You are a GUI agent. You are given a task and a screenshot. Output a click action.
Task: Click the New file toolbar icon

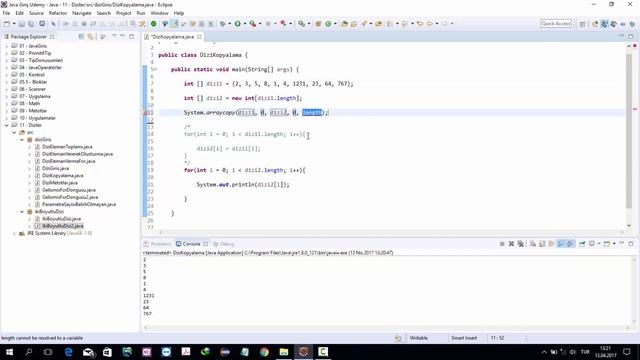click(x=7, y=24)
